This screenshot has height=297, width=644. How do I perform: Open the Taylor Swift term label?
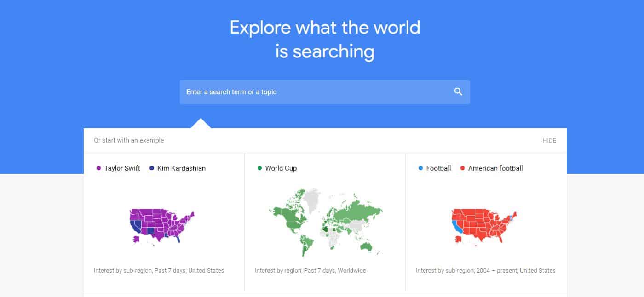coord(122,168)
